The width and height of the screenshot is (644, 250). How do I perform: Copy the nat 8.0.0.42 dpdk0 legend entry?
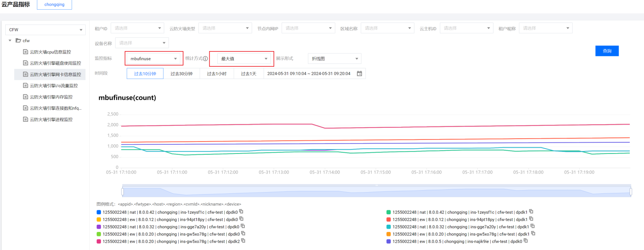[x=241, y=211]
